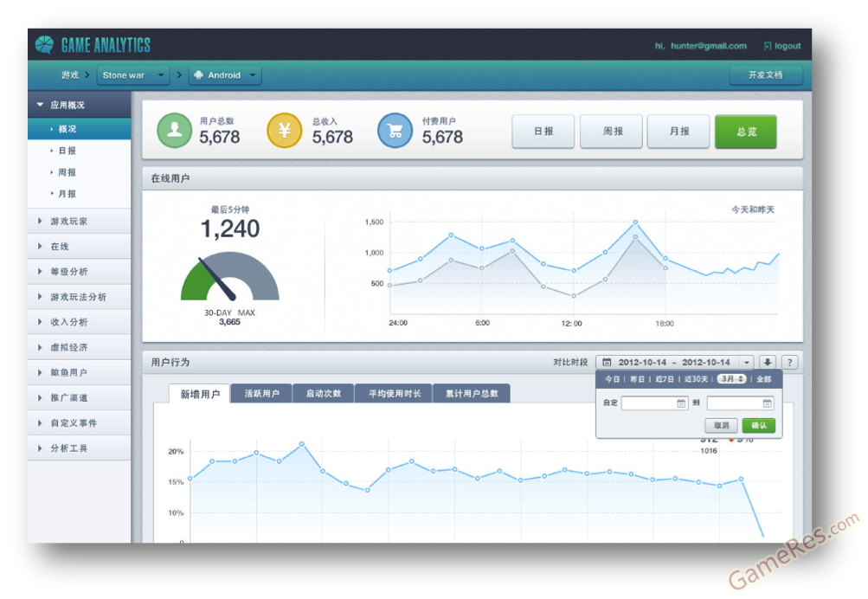This screenshot has height=599, width=868.
Task: Click the download arrow icon
Action: [768, 362]
